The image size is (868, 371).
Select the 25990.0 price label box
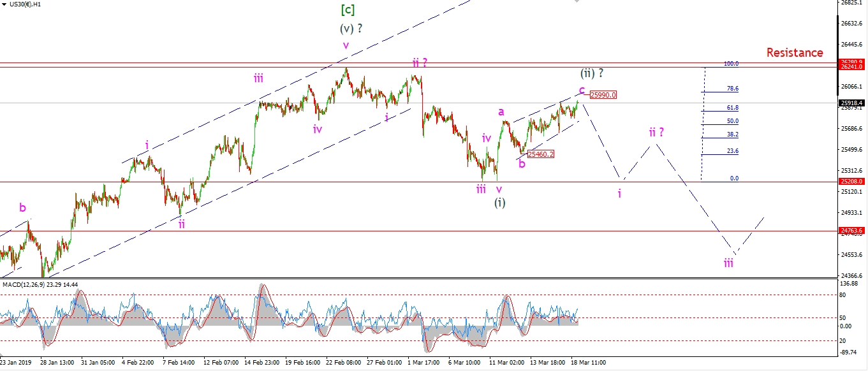click(603, 95)
